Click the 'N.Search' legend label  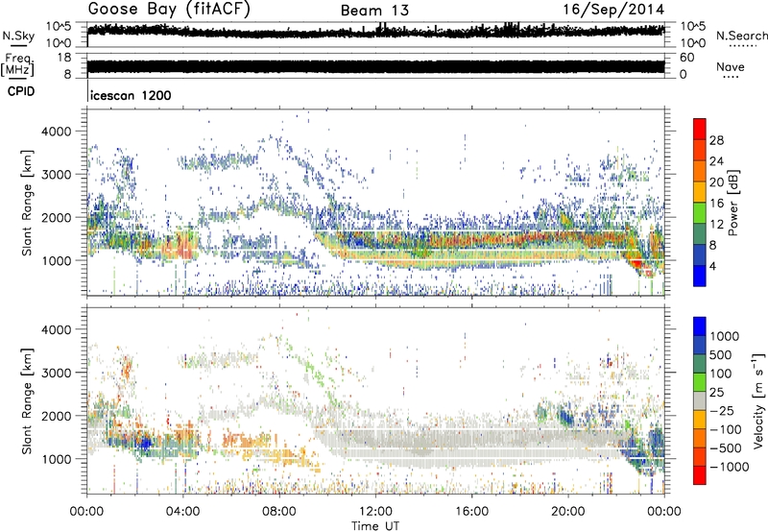tap(741, 36)
